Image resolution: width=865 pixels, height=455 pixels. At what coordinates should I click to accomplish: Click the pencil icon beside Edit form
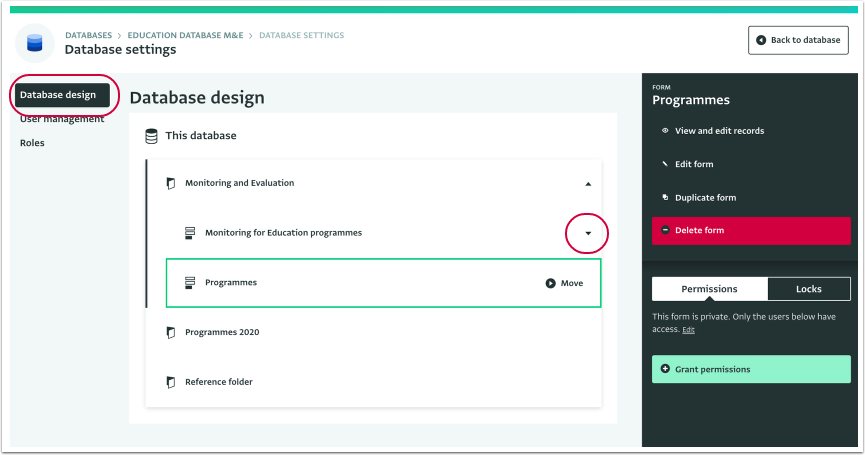pos(665,164)
